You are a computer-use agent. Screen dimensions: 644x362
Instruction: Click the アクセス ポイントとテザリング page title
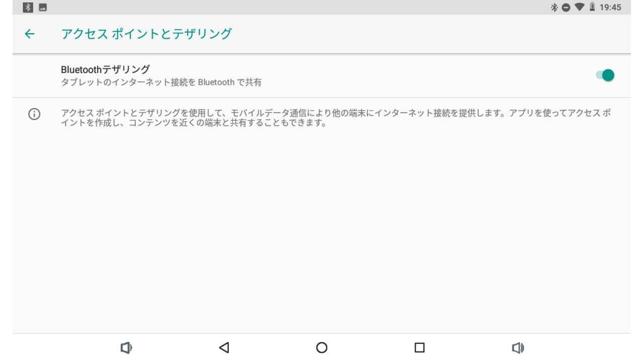tap(146, 34)
